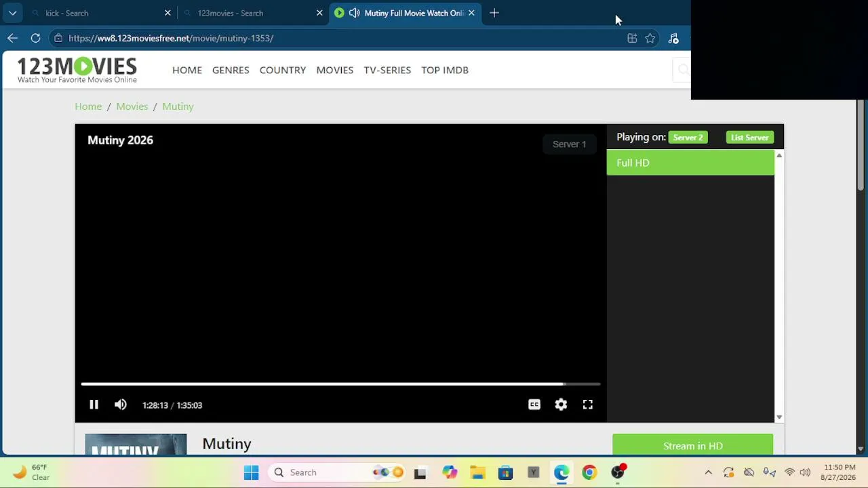Select the Server 1 button in player
Viewport: 868px width, 488px height.
coord(569,144)
